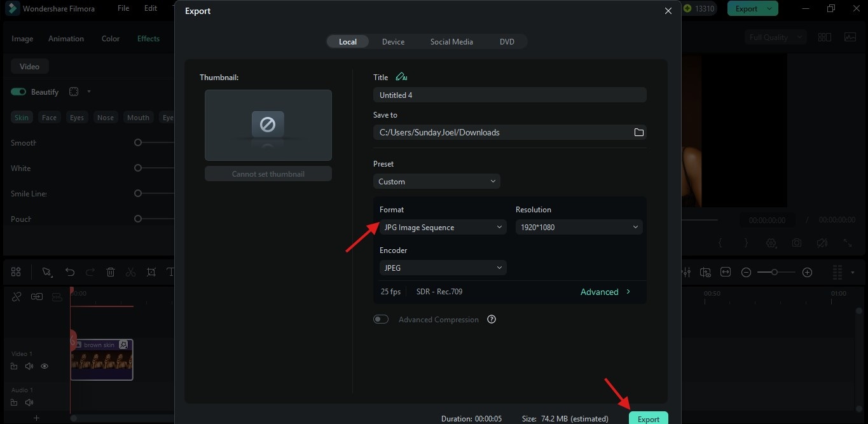Expand the Resolution dropdown 1920*1080
Screen dimensions: 868x424
pos(579,227)
